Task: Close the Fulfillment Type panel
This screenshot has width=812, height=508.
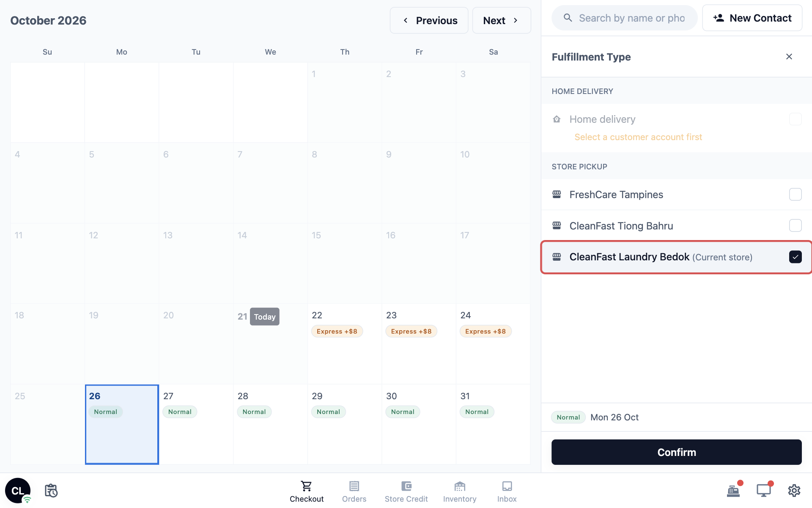Action: click(789, 57)
